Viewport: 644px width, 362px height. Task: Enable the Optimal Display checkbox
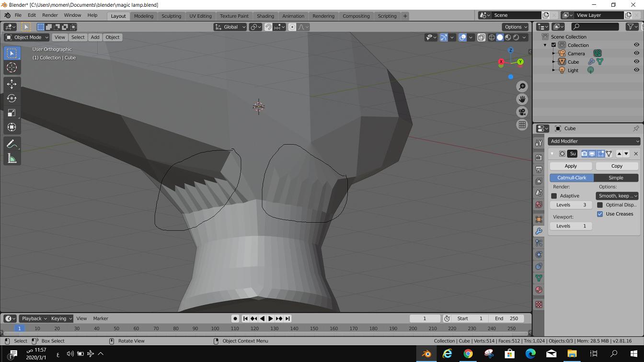click(600, 205)
